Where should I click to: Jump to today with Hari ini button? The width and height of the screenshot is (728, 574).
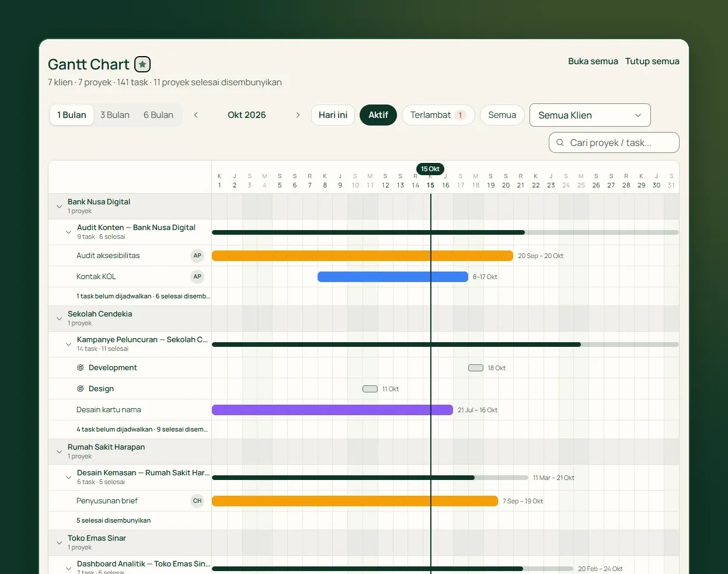[333, 115]
